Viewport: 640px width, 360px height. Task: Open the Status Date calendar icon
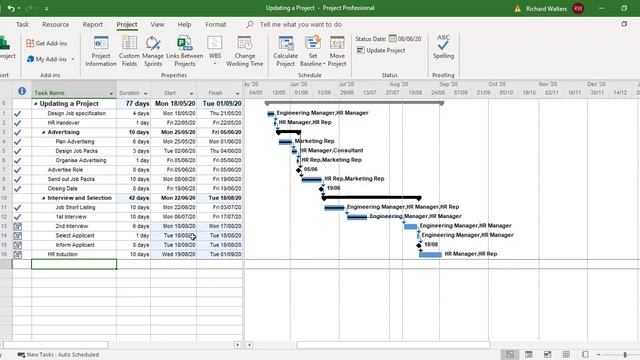coord(392,39)
